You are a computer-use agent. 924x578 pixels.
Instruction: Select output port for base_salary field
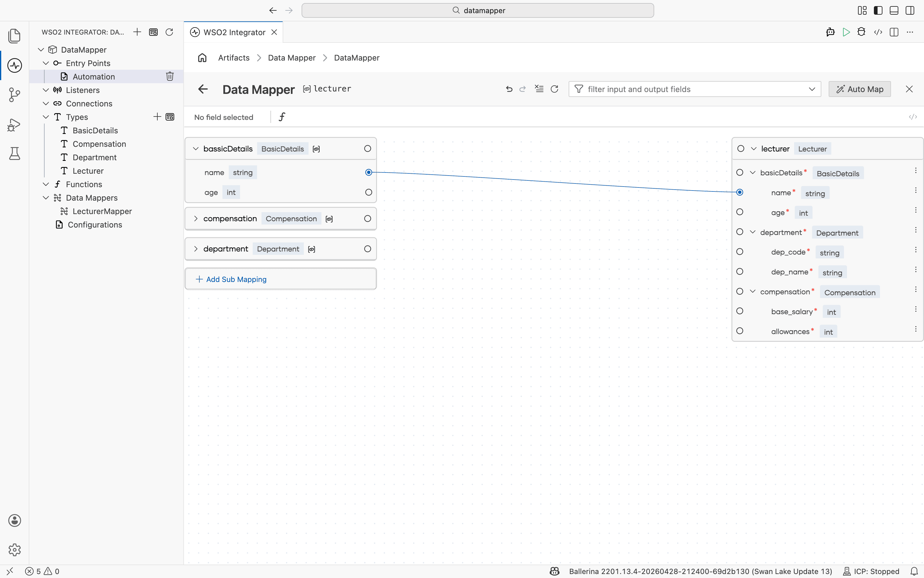pos(739,311)
